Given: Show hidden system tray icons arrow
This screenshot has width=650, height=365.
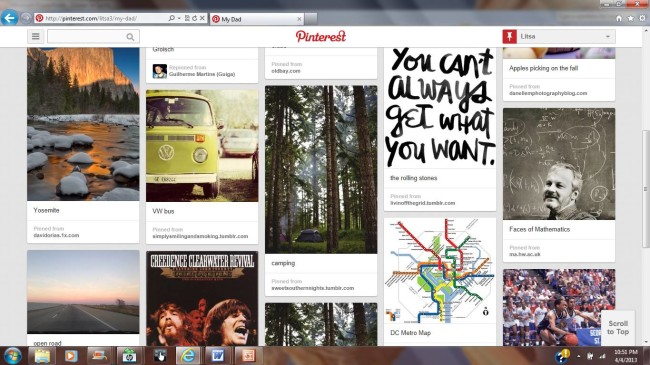Looking at the screenshot, I should click(579, 356).
